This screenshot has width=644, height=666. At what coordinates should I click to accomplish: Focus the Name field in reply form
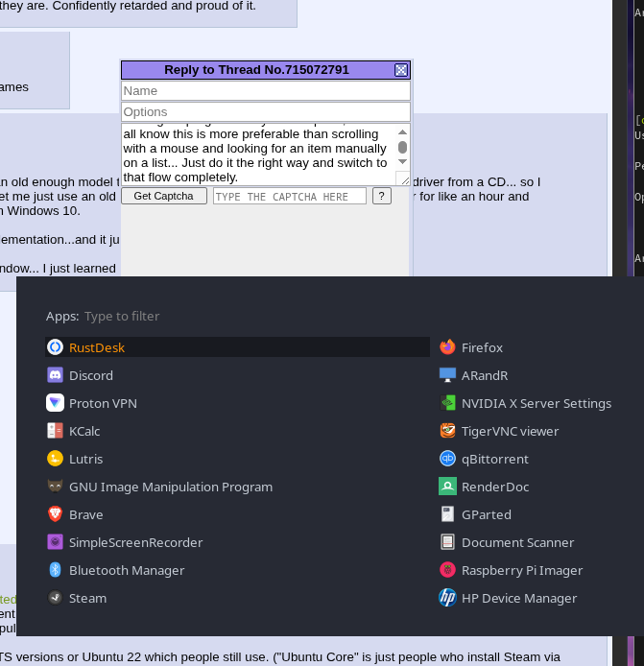pos(266,91)
